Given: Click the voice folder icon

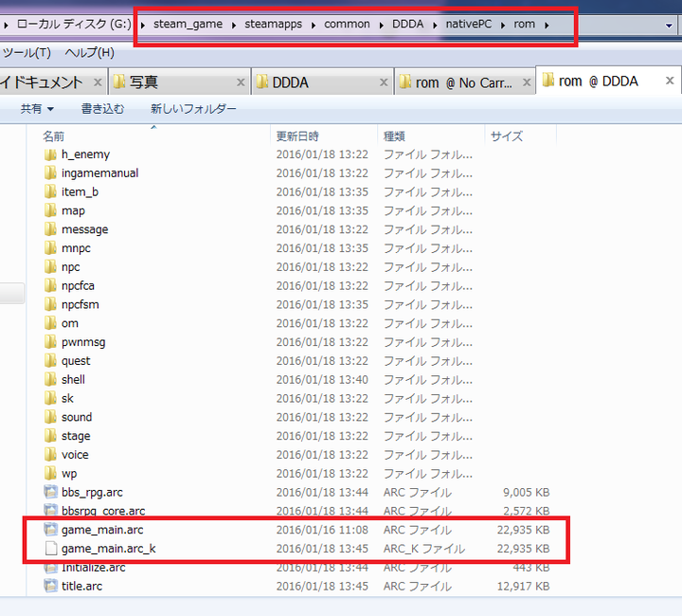Looking at the screenshot, I should pyautogui.click(x=50, y=455).
